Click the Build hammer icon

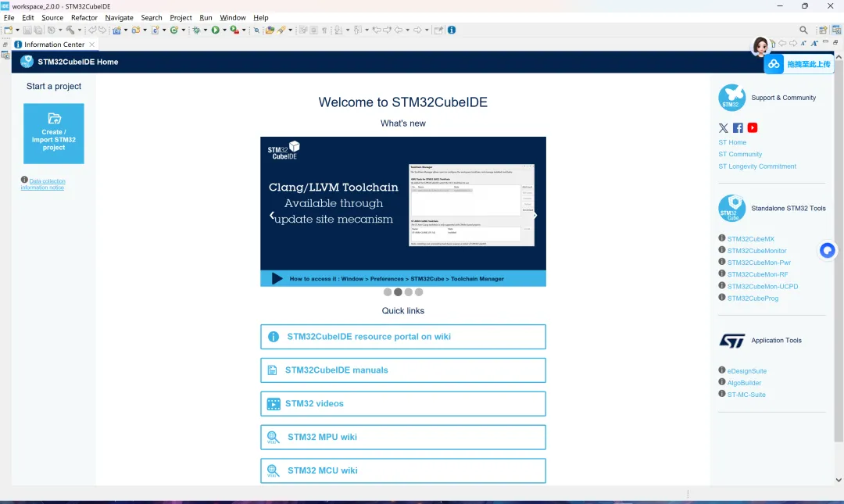pos(70,30)
